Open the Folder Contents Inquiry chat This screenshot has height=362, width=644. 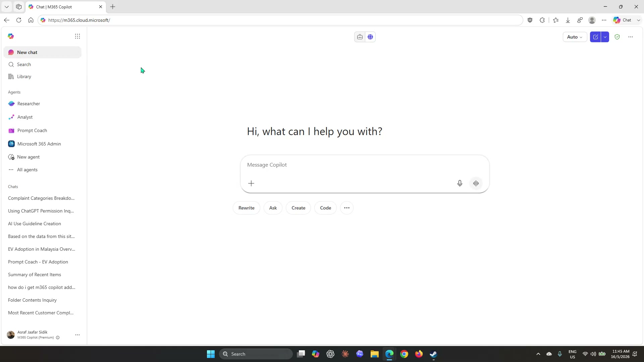click(x=42, y=300)
